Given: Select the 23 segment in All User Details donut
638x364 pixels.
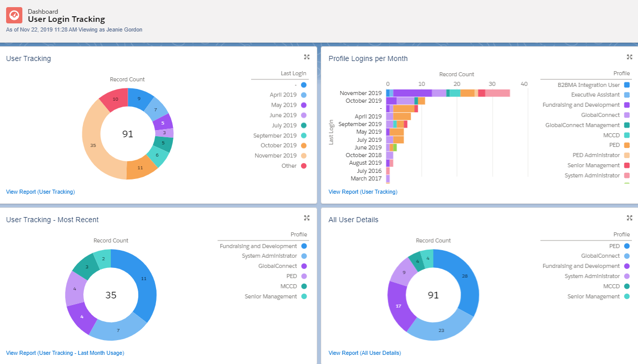Looking at the screenshot, I should 441,330.
